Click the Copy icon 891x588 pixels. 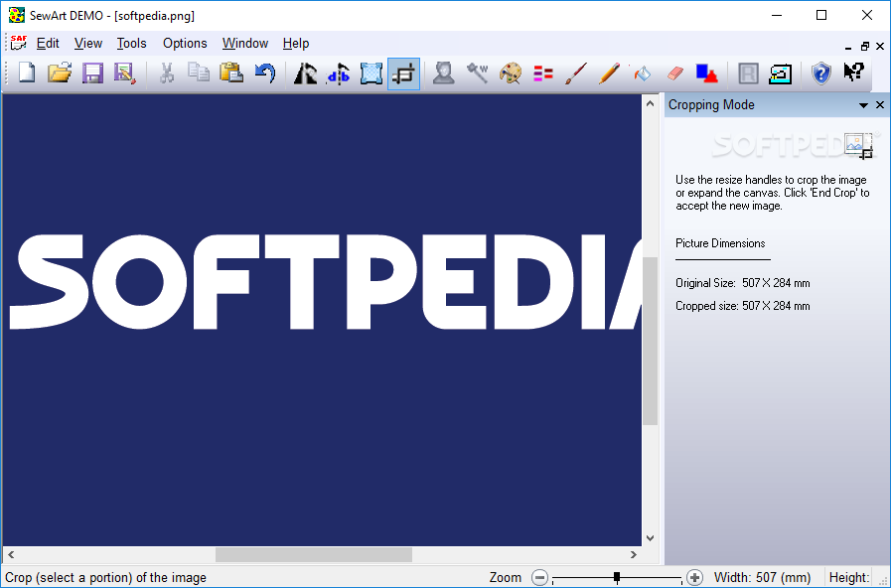[199, 73]
